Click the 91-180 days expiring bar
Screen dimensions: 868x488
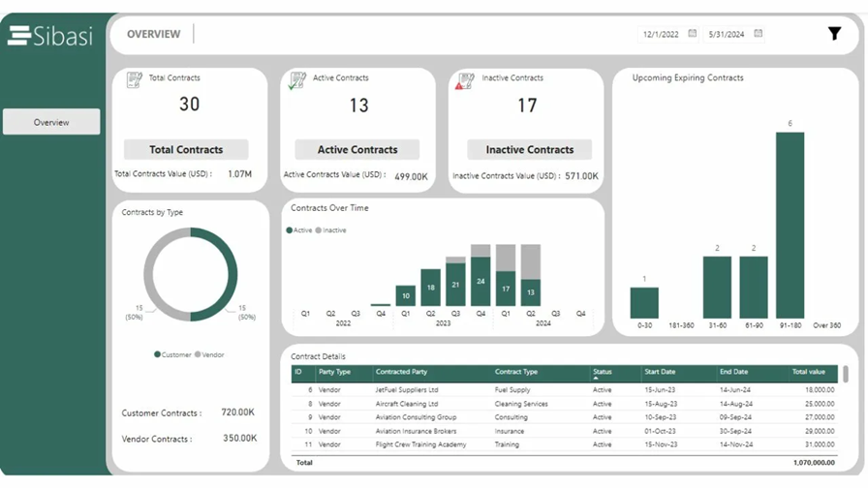pyautogui.click(x=790, y=225)
